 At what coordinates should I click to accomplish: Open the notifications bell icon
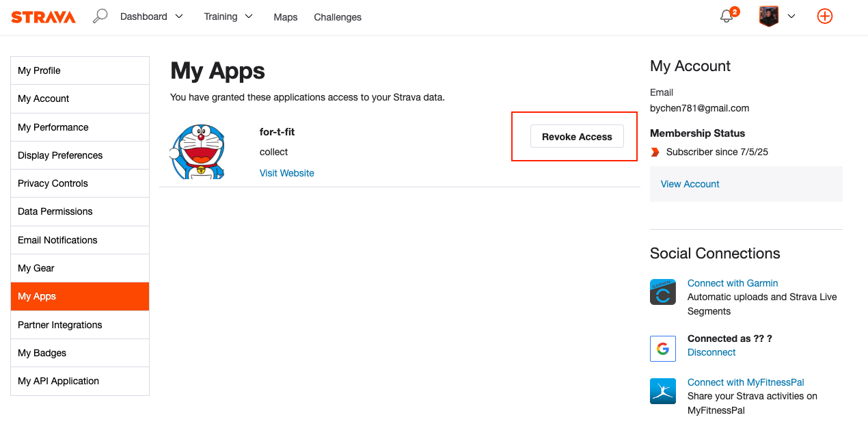727,16
